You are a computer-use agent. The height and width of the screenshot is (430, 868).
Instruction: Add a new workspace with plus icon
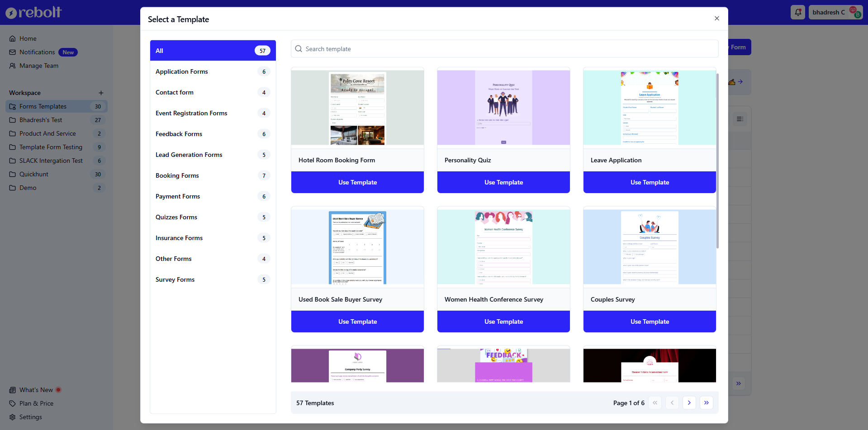tap(101, 93)
